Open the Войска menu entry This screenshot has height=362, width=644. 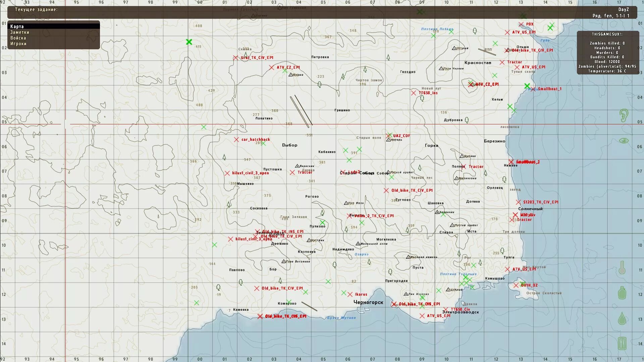click(18, 38)
